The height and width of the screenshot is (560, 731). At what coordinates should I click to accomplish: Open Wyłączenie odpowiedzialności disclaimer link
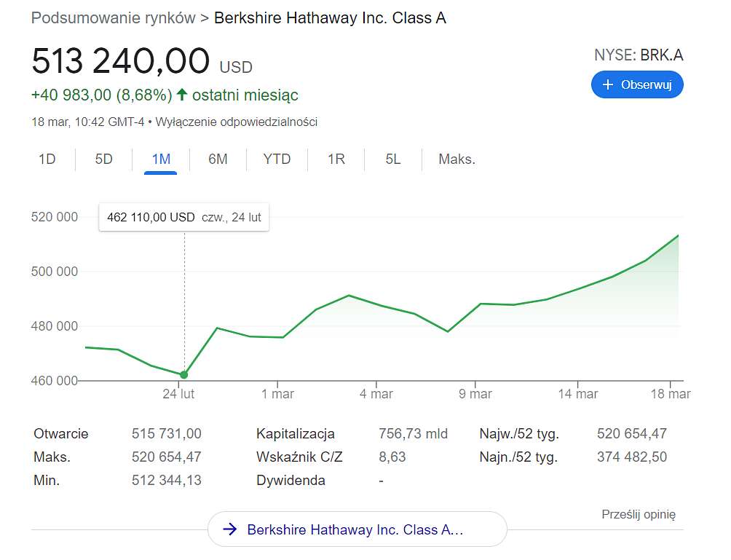(237, 122)
